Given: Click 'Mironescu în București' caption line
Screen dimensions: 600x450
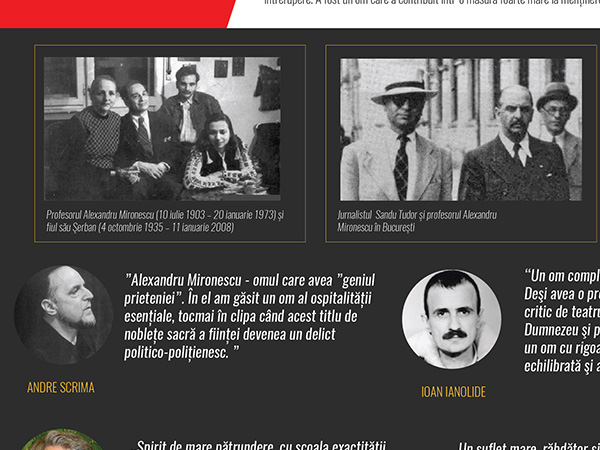Looking at the screenshot, I should click(x=377, y=228).
